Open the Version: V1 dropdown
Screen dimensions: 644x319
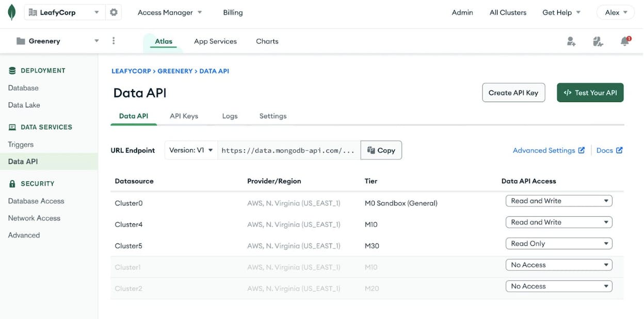coord(191,150)
